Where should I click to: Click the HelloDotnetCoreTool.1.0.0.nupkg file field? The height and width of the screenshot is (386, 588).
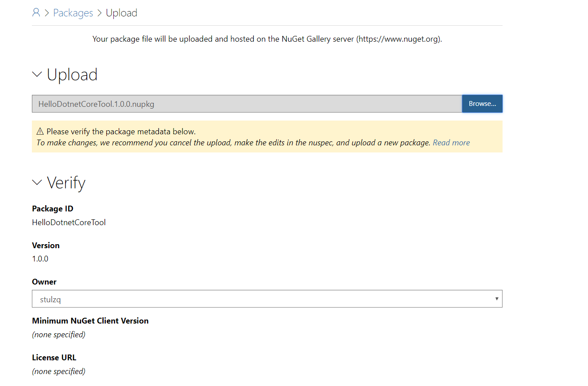click(247, 104)
